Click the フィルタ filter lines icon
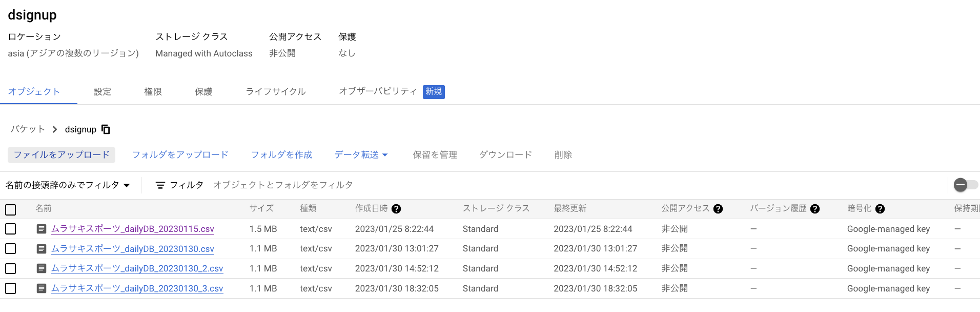Image resolution: width=980 pixels, height=312 pixels. [160, 185]
